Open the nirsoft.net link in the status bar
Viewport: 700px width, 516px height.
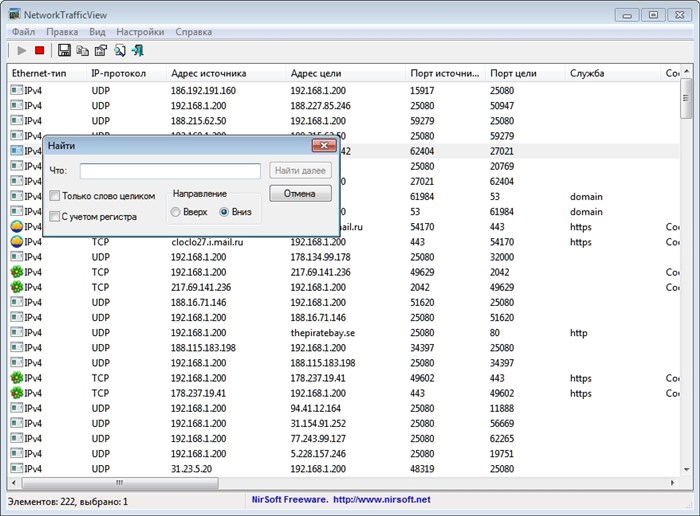tap(382, 499)
